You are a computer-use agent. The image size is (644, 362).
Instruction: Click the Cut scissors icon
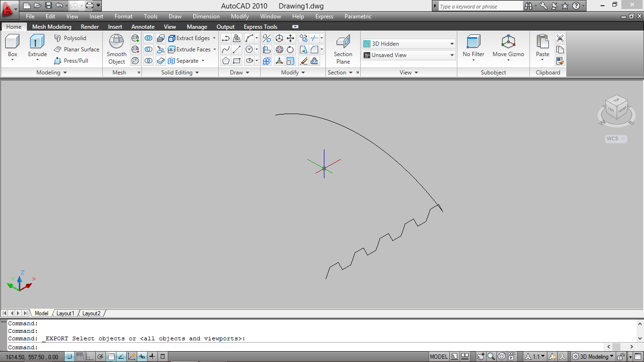point(560,38)
